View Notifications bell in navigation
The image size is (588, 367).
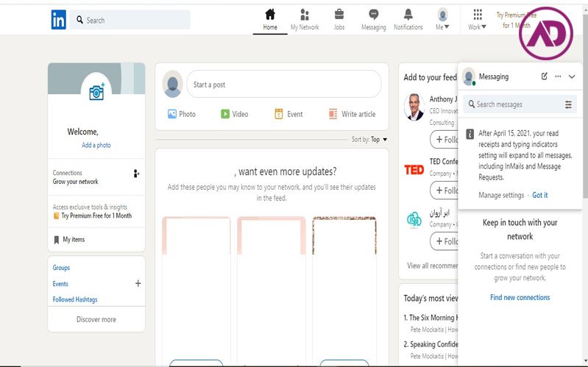[408, 20]
